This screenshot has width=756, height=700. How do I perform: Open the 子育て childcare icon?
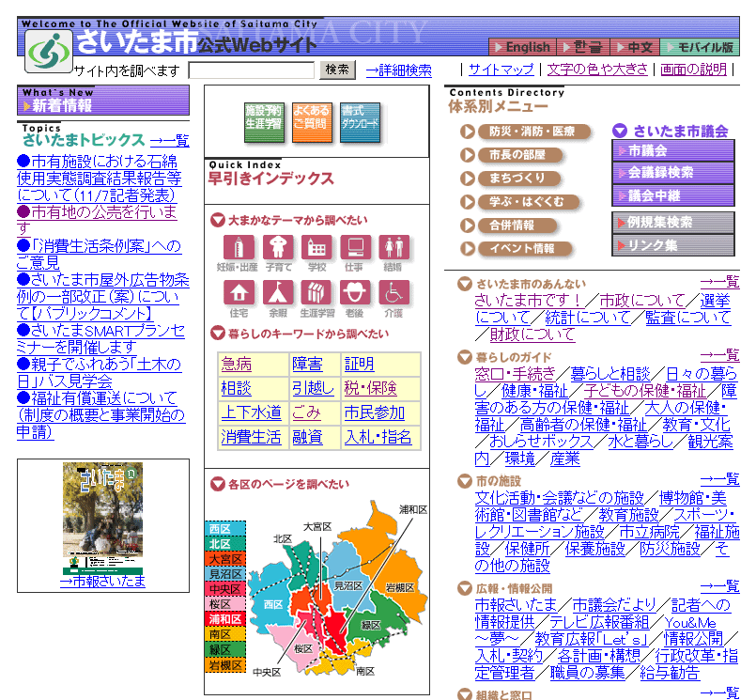coord(277,248)
